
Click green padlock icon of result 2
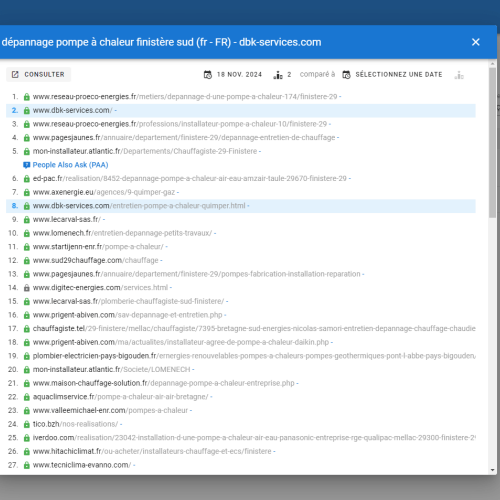pyautogui.click(x=27, y=111)
